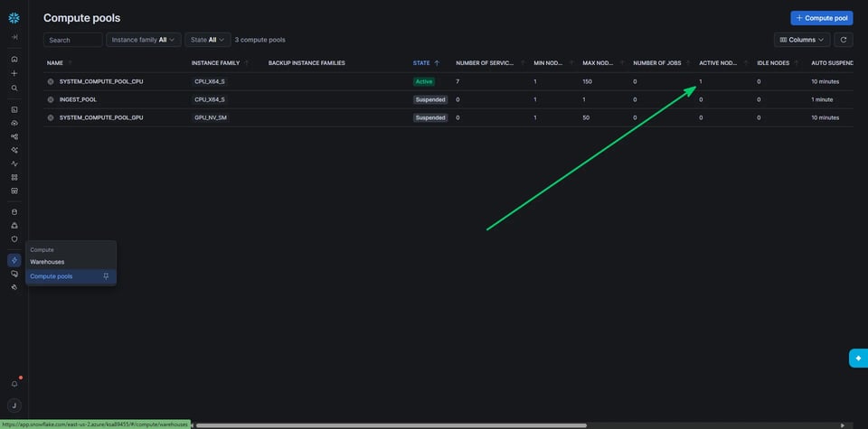Image resolution: width=868 pixels, height=429 pixels.
Task: Open the sidebar Search magnifier icon
Action: tap(14, 88)
